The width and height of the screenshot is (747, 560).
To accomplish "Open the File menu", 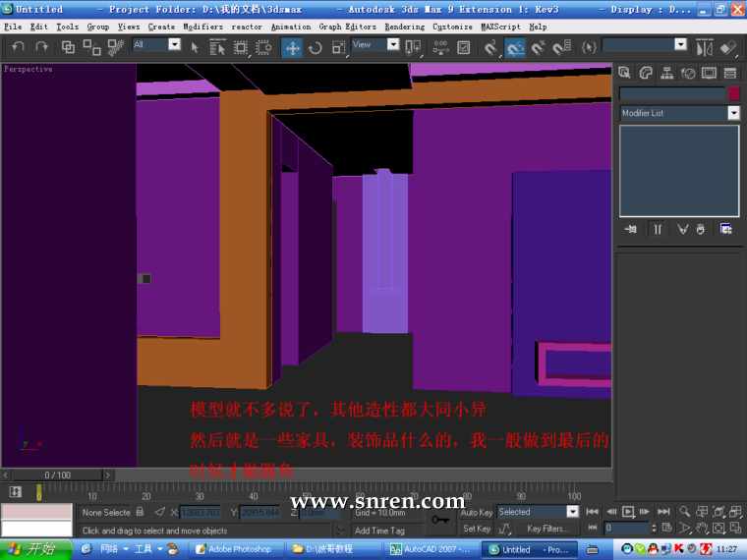I will (13, 27).
